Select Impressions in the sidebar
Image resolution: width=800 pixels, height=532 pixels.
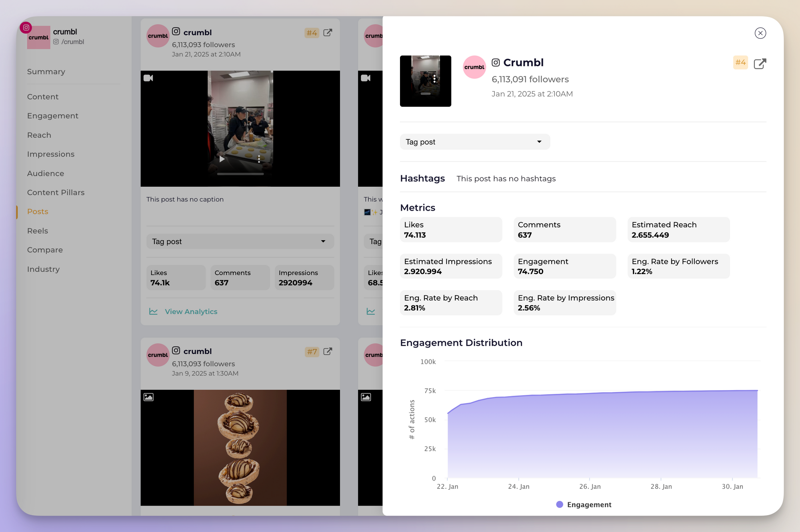pyautogui.click(x=51, y=154)
